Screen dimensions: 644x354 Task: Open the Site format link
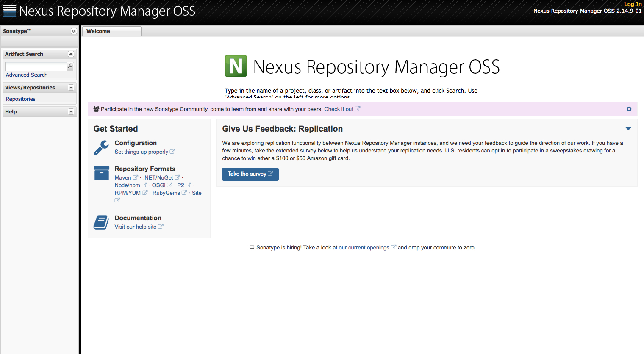pos(197,193)
